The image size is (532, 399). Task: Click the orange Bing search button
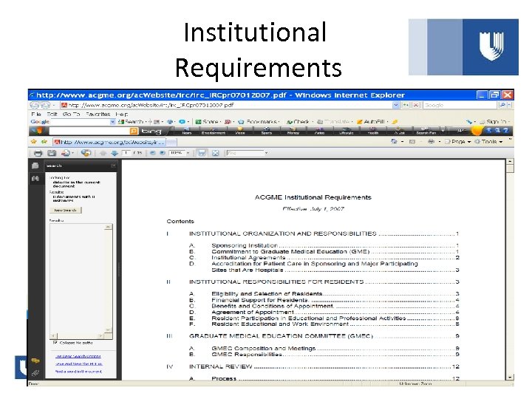pyautogui.click(x=134, y=131)
